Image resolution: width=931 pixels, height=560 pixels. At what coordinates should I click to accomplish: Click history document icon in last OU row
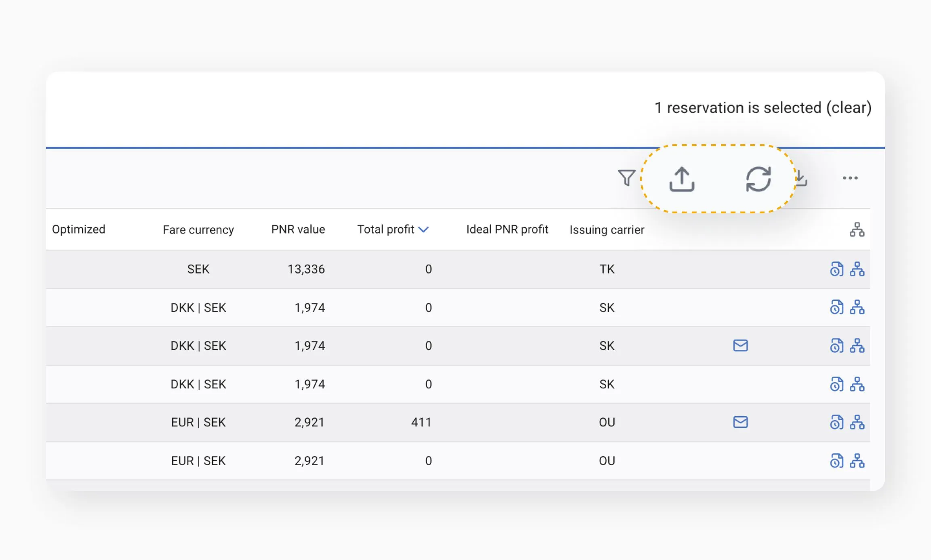click(x=836, y=461)
